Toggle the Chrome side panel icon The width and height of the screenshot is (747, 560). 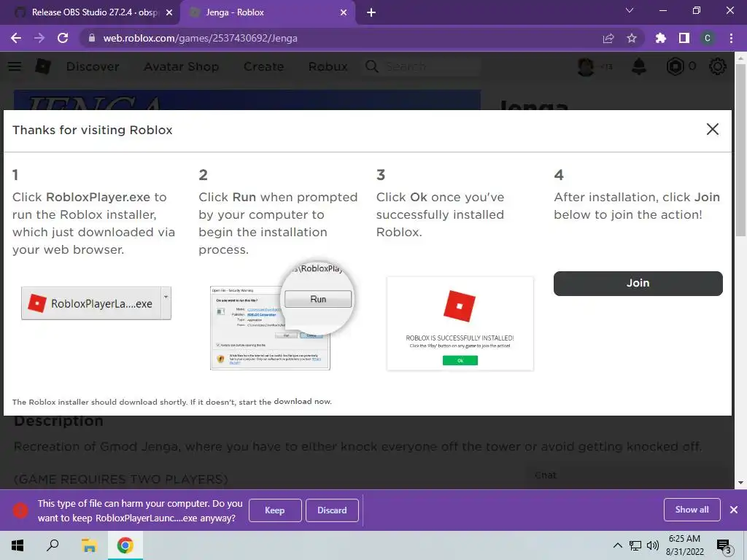(684, 38)
